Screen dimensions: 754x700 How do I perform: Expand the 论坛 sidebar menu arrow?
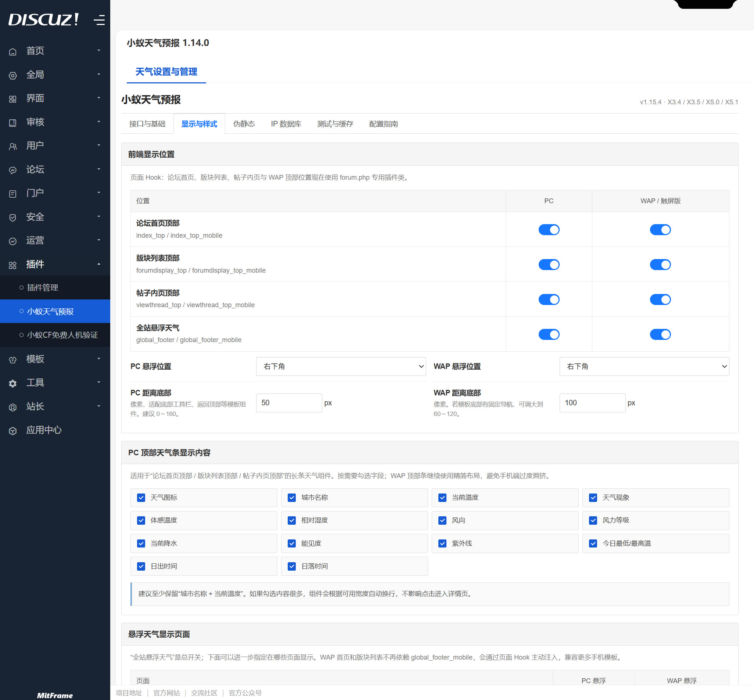tap(99, 169)
